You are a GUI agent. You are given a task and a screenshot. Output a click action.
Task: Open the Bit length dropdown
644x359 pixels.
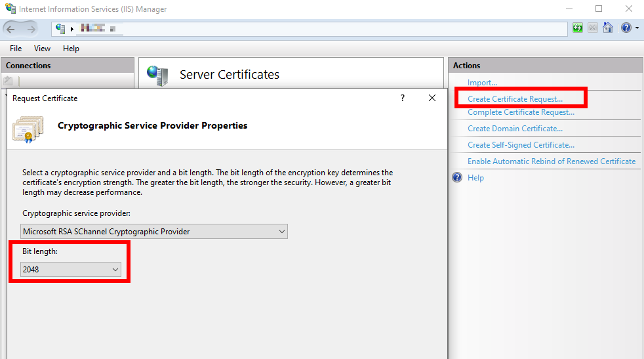[x=71, y=269]
